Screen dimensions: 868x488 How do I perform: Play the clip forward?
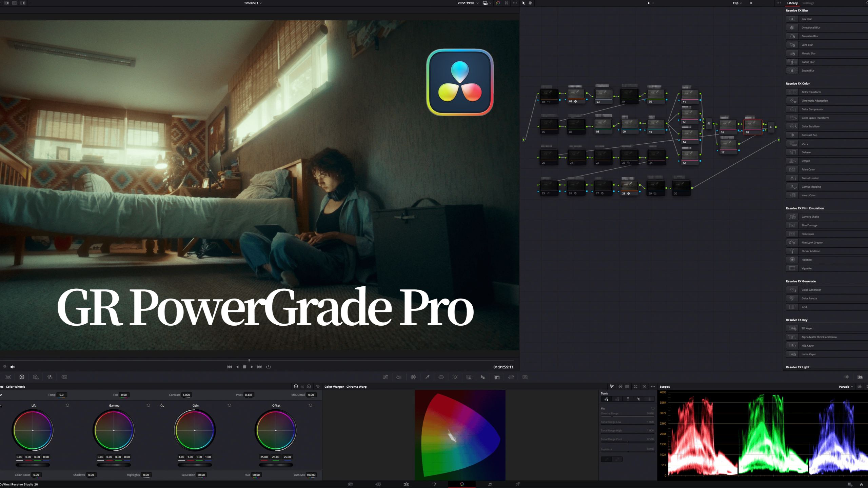252,367
